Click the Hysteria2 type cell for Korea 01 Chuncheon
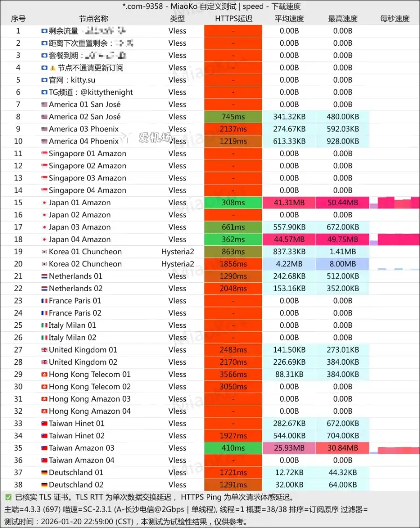420x528 pixels. pos(177,252)
